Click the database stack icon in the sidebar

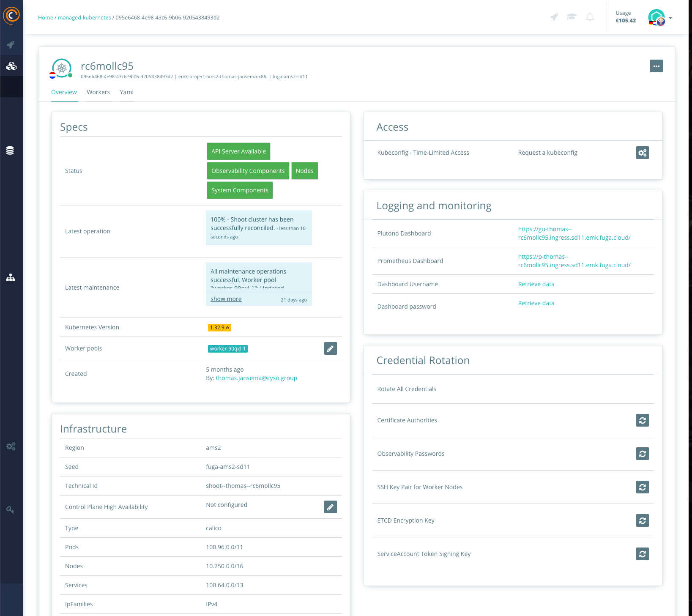coord(11,151)
